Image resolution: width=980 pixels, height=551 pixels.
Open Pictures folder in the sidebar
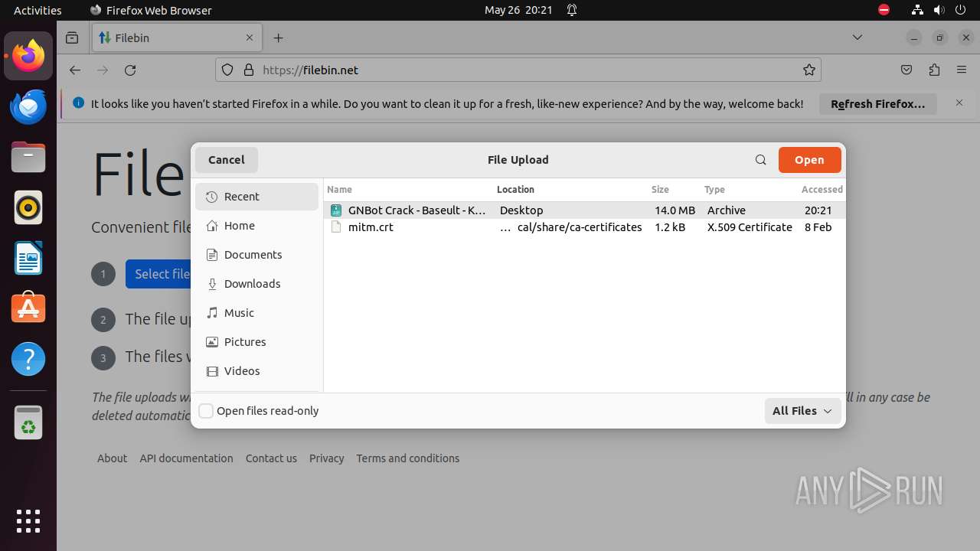click(256, 342)
